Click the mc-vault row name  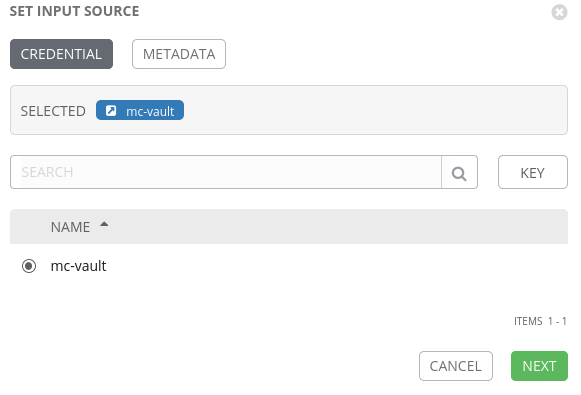click(79, 266)
